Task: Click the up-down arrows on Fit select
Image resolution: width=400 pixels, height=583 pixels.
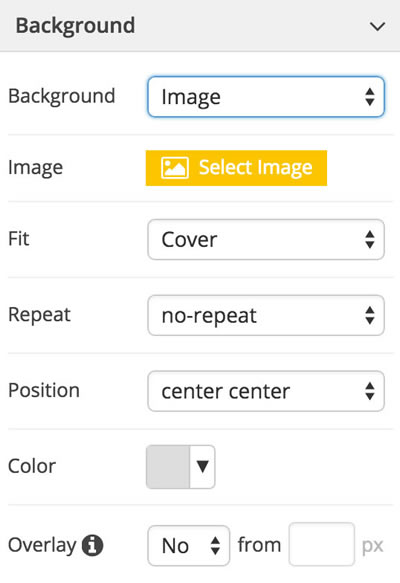Action: click(x=370, y=239)
